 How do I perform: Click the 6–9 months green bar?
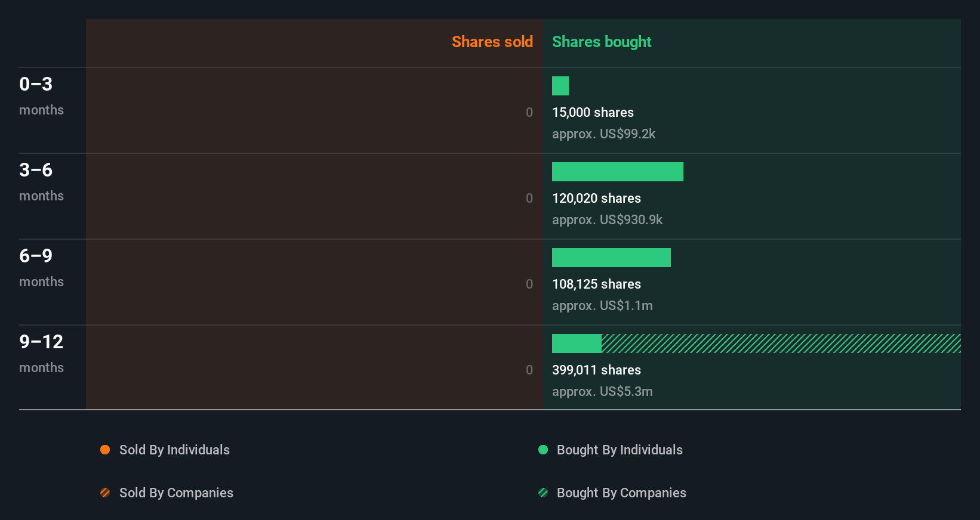[611, 258]
